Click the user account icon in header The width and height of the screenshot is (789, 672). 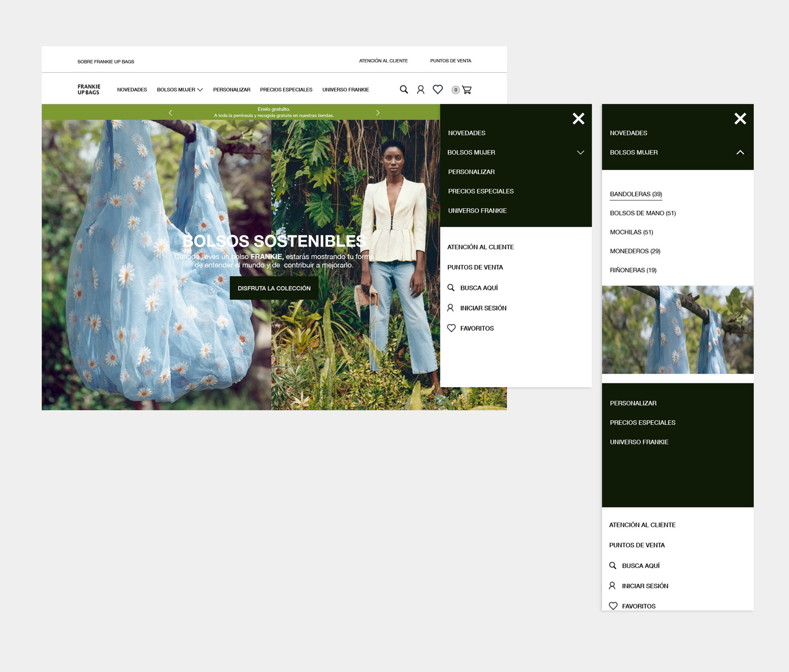point(421,89)
